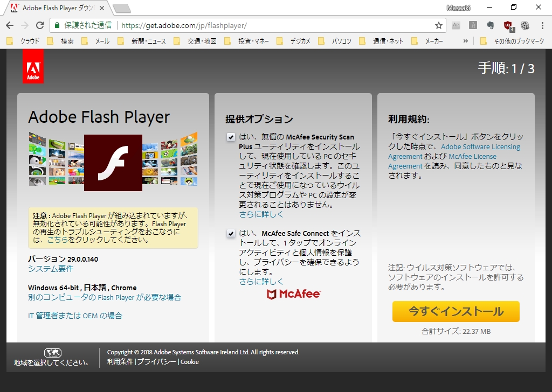552x392 pixels.
Task: Click the Adobe logo at page top
Action: tap(33, 66)
